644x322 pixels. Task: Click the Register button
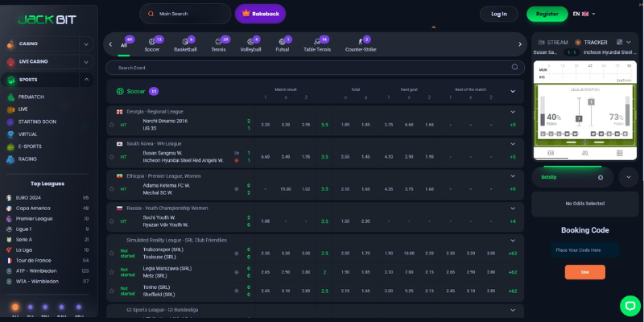point(547,14)
